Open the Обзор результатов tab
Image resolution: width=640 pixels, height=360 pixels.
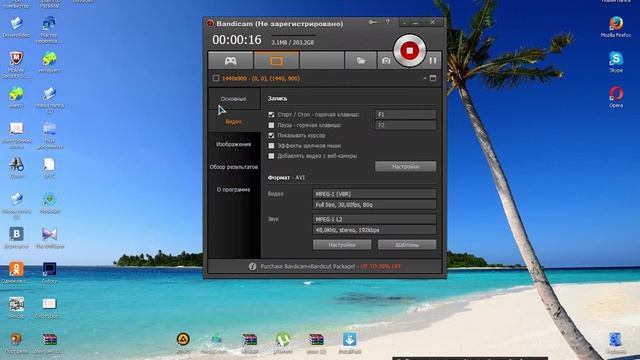[x=233, y=167]
